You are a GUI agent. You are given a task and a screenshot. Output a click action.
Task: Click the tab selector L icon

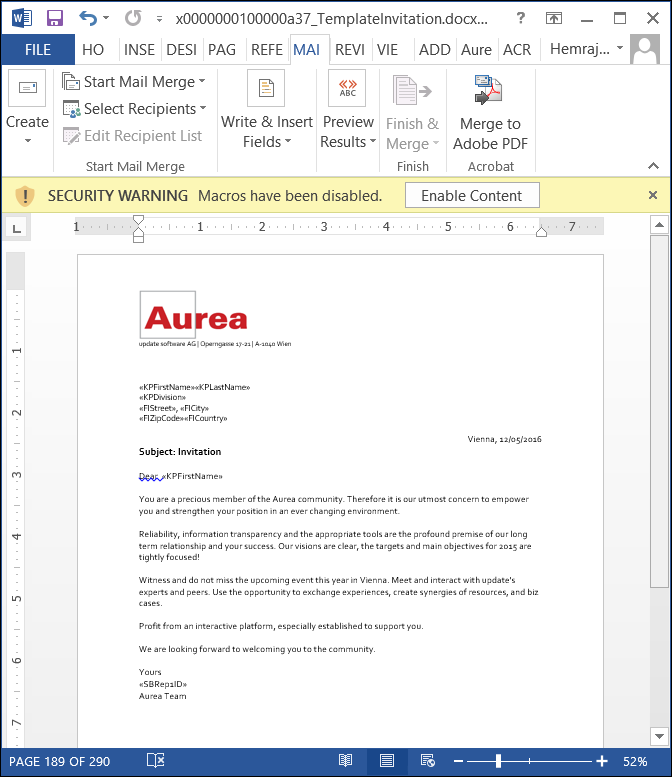(17, 228)
